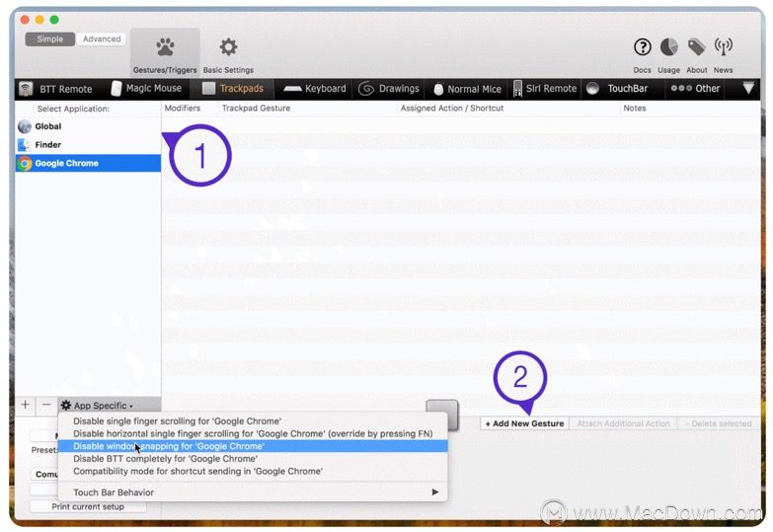Image resolution: width=773 pixels, height=532 pixels.
Task: Open the Gestures/Triggers paw icon
Action: tap(165, 47)
